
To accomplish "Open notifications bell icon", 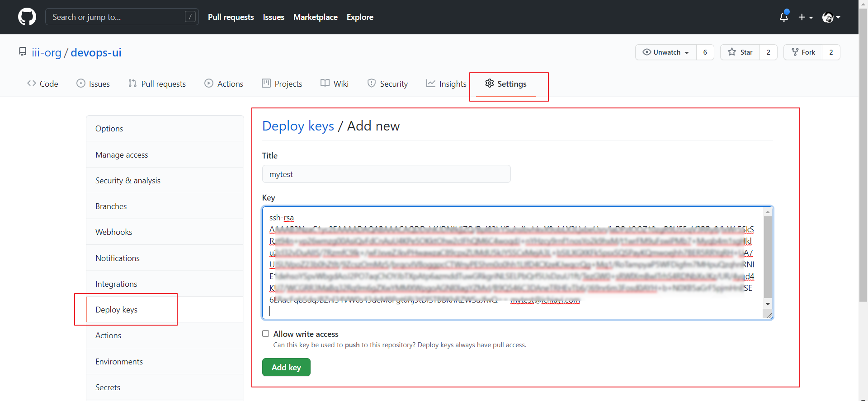I will tap(784, 17).
